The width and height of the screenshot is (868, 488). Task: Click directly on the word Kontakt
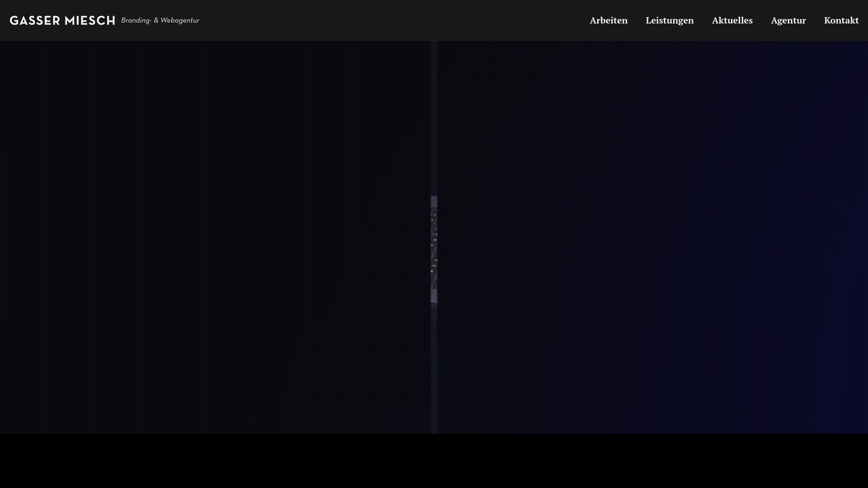coord(841,20)
